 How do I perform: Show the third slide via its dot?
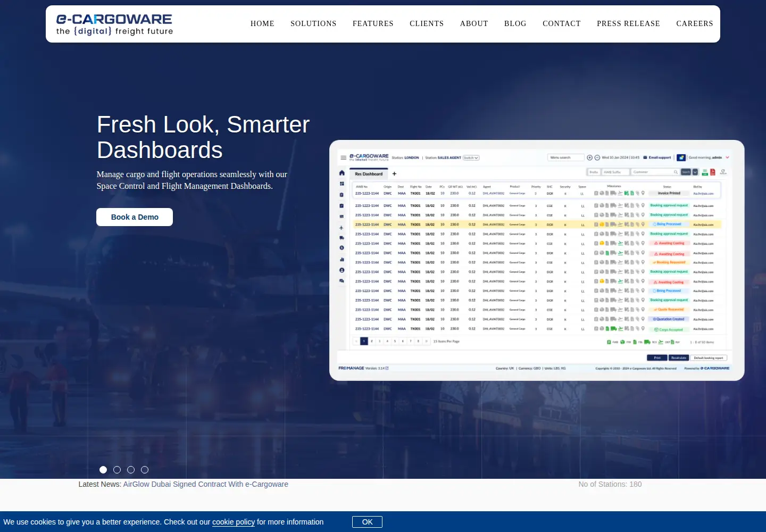pos(131,470)
